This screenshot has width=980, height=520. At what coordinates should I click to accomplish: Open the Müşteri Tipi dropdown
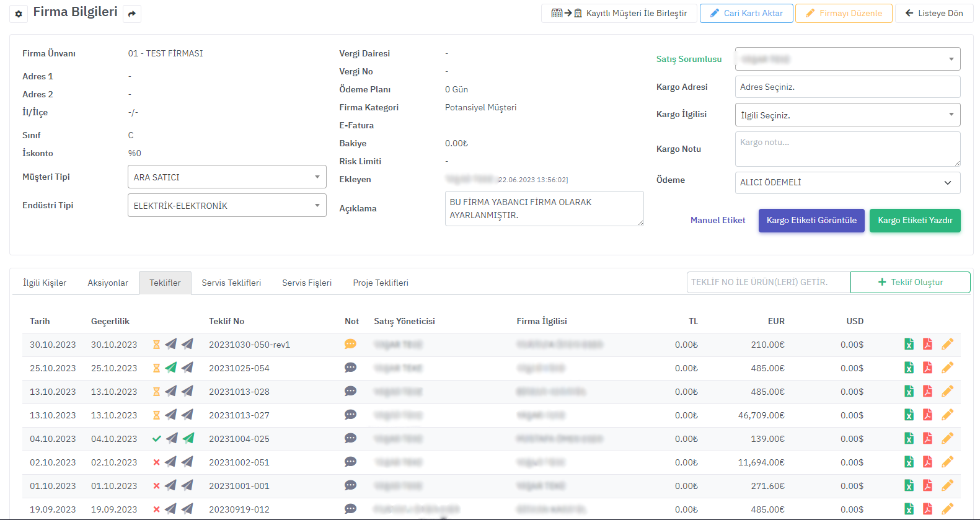(x=227, y=177)
